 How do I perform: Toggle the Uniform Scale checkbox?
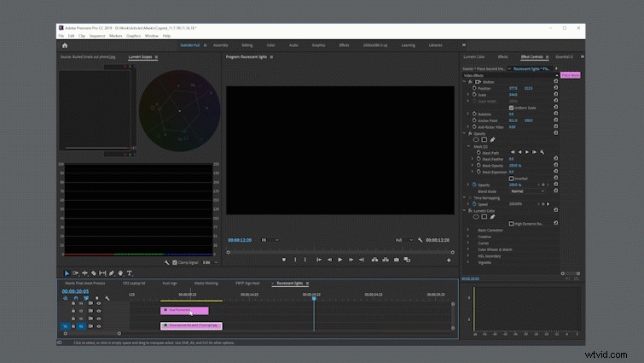pos(511,108)
